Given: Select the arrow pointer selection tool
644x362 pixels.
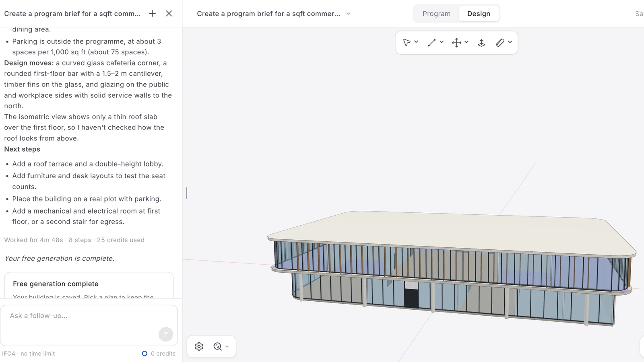Looking at the screenshot, I should pyautogui.click(x=407, y=43).
